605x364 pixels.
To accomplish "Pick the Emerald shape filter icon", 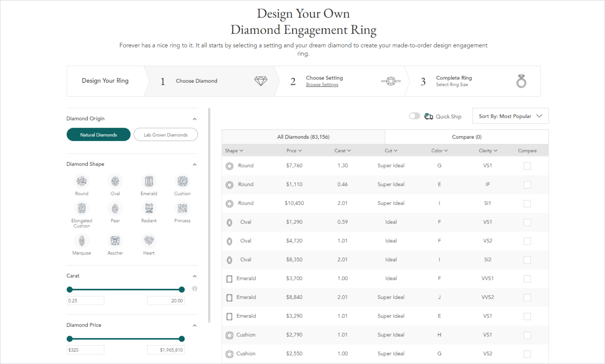I will pyautogui.click(x=149, y=181).
